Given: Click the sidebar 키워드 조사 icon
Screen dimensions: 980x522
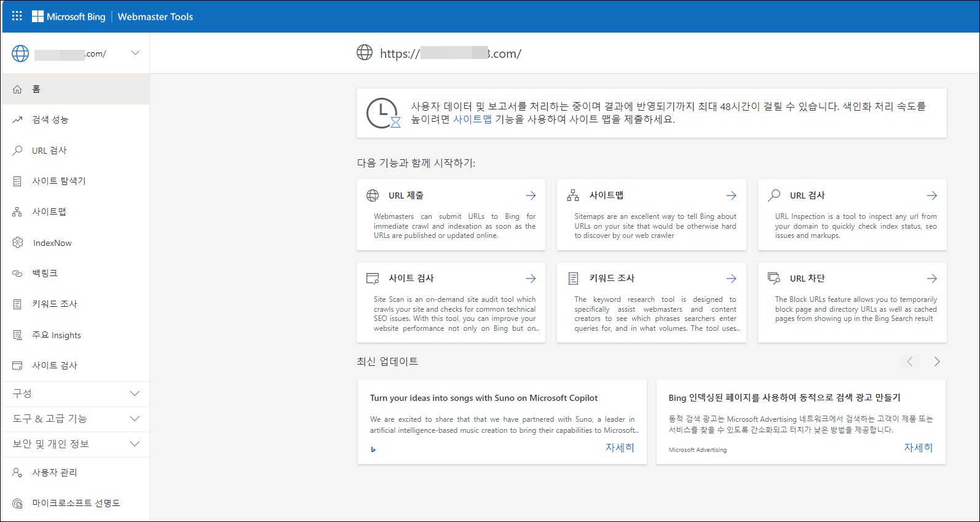Looking at the screenshot, I should click(x=17, y=304).
